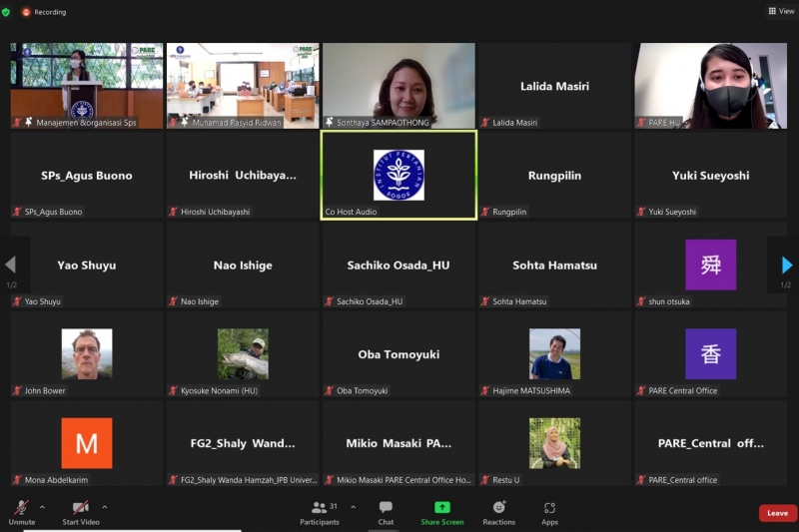Select Sonthaya SAMPAOTHONG's video tile
Image resolution: width=799 pixels, height=532 pixels.
coord(399,85)
